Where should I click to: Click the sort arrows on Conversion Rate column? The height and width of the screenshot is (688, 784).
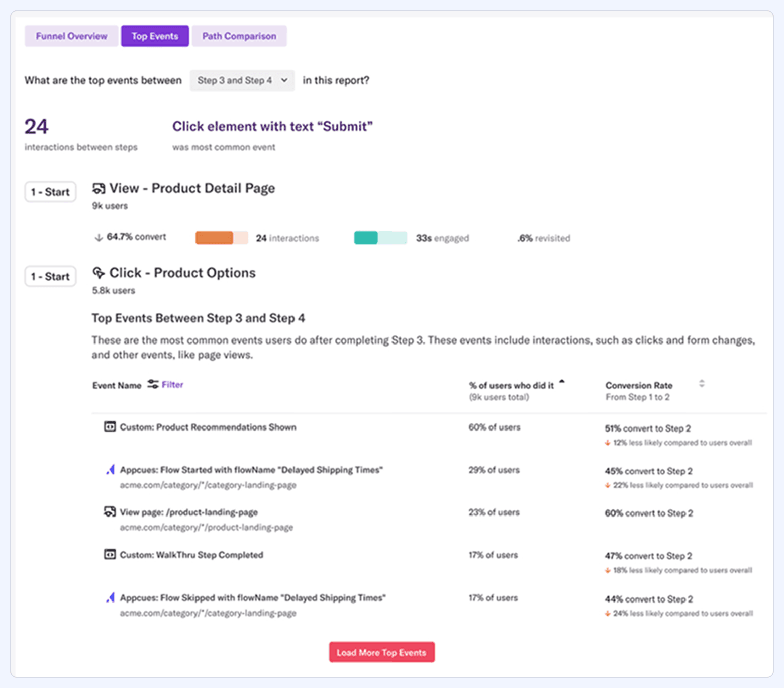(702, 383)
